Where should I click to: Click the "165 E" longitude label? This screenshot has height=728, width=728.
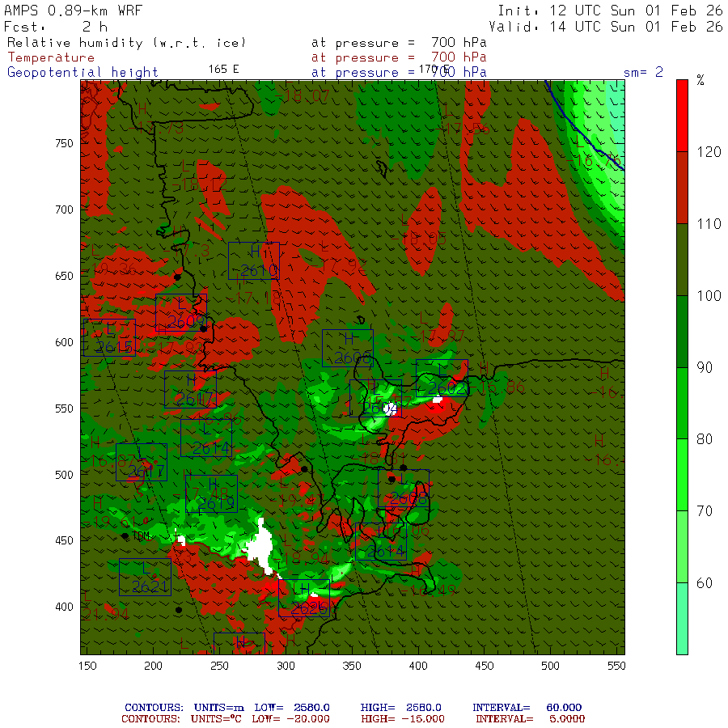coord(223,70)
